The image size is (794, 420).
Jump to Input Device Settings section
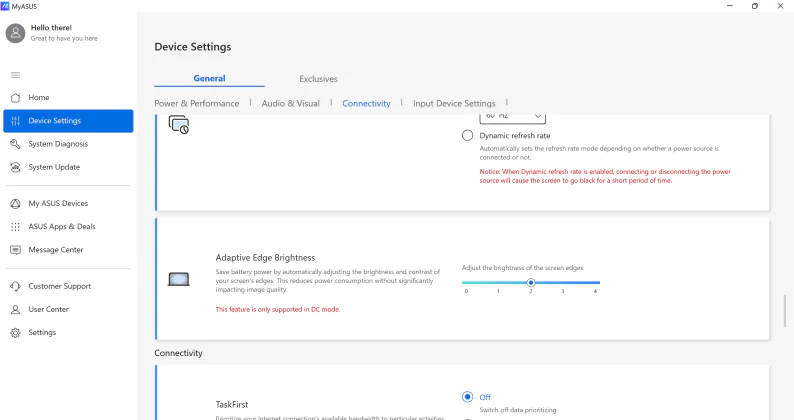click(x=454, y=103)
